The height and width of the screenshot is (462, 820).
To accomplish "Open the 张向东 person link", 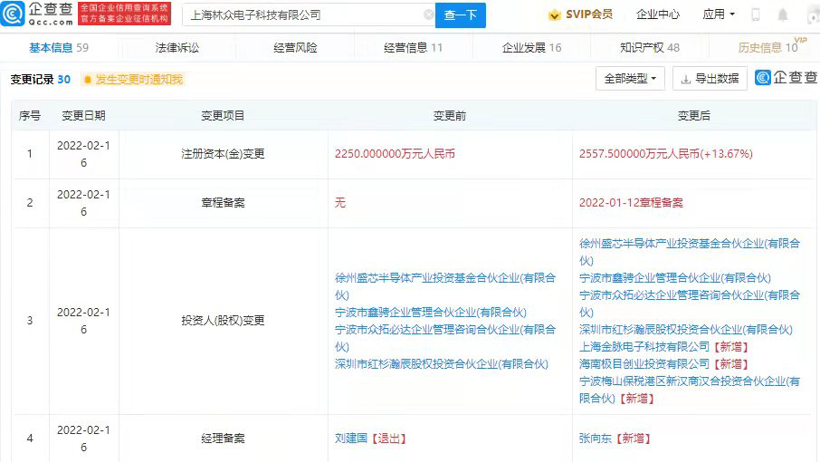I will tap(595, 438).
